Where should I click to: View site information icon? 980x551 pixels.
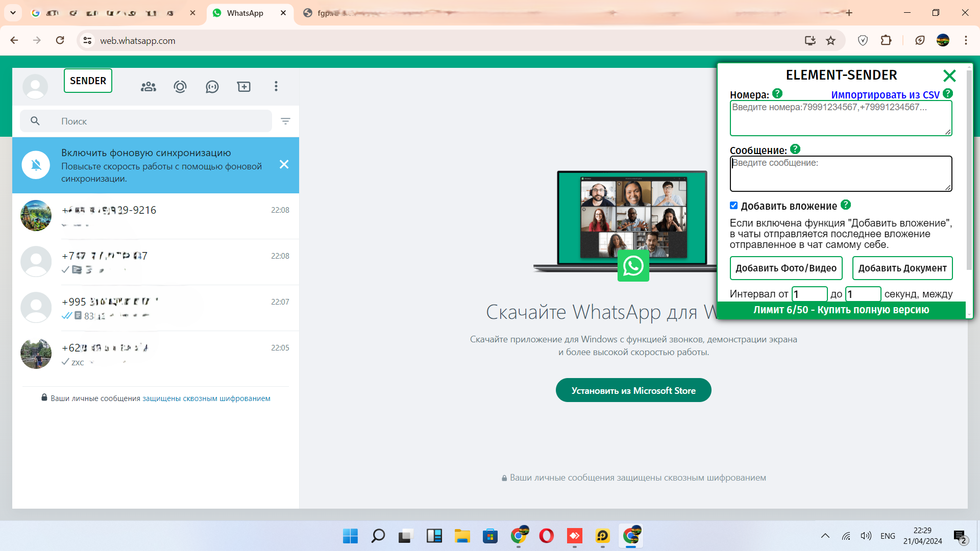point(87,40)
